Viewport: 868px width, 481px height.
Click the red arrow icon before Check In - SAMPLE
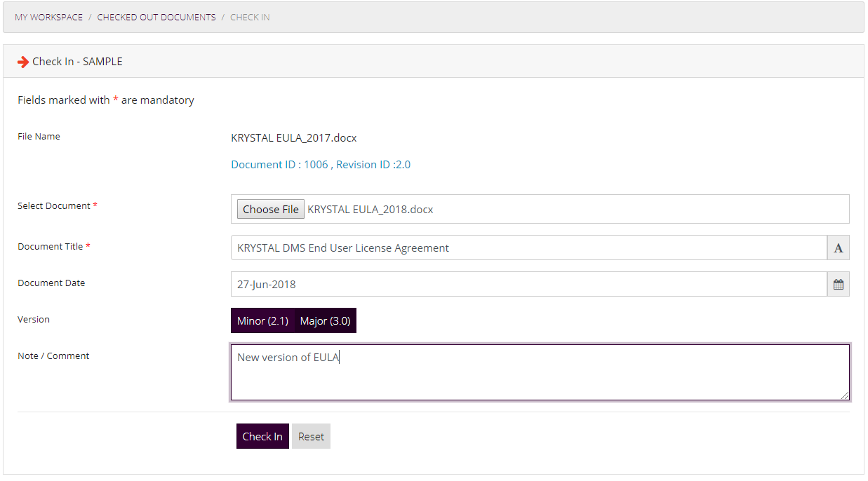pos(23,62)
